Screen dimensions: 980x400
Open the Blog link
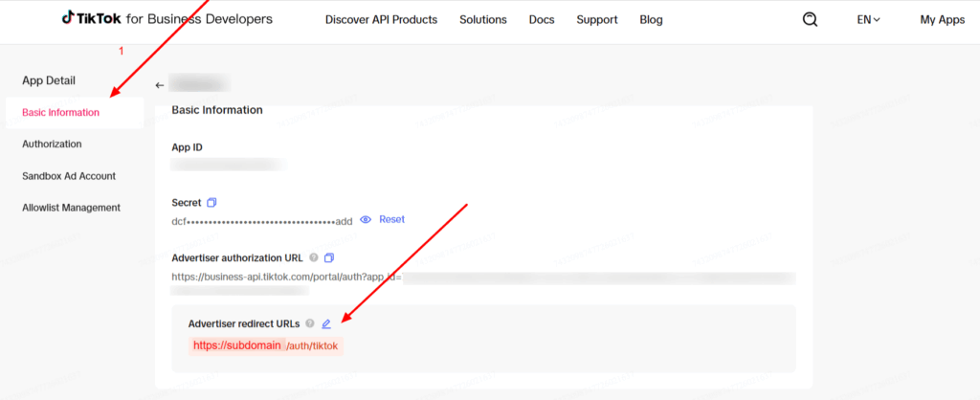pyautogui.click(x=651, y=19)
